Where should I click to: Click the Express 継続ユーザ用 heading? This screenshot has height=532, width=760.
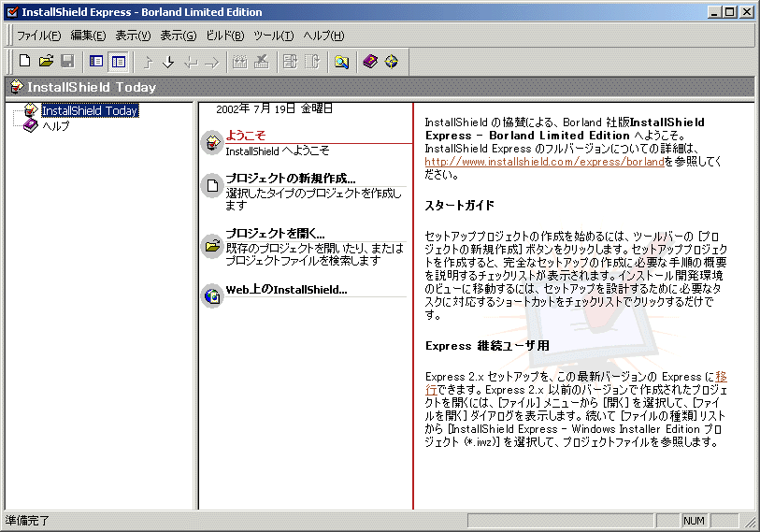click(x=487, y=346)
